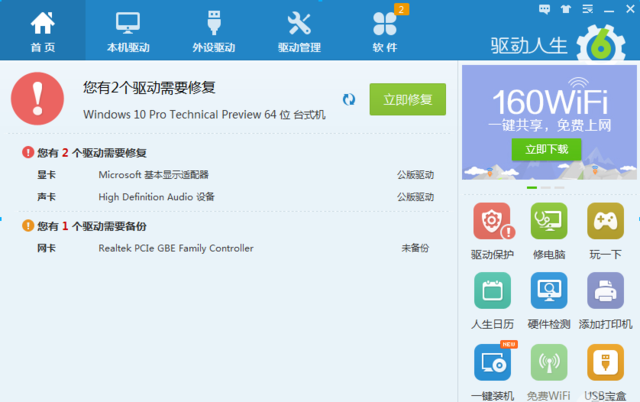Image resolution: width=640 pixels, height=402 pixels.
Task: Click Windows 10 Pro Technical Preview system info text
Action: click(204, 115)
